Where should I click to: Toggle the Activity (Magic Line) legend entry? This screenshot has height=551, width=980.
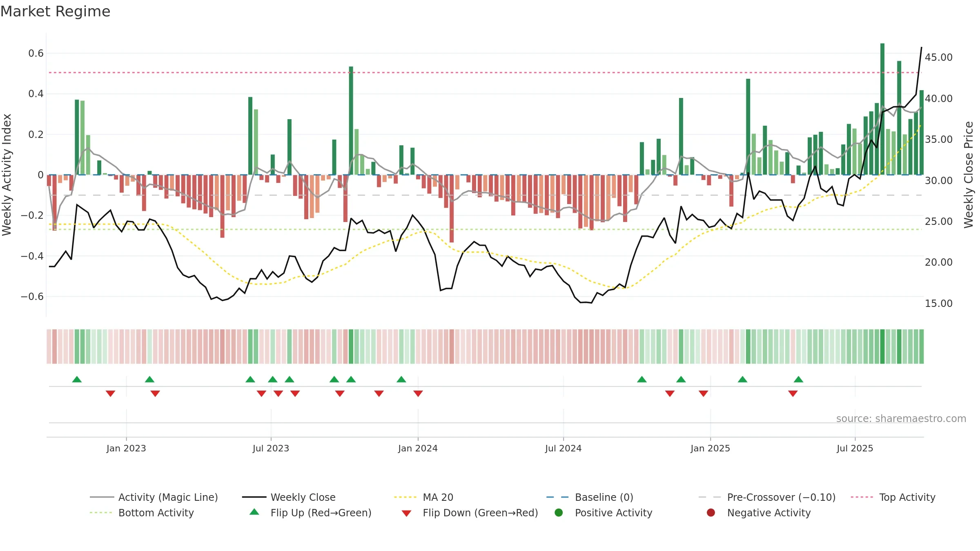pyautogui.click(x=154, y=497)
